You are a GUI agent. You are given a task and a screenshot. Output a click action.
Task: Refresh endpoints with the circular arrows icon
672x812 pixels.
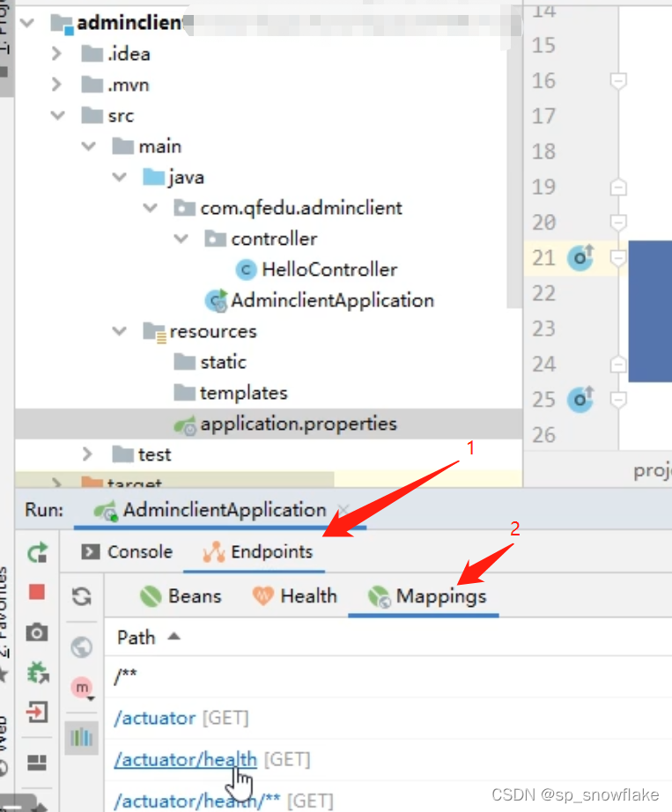[x=82, y=596]
